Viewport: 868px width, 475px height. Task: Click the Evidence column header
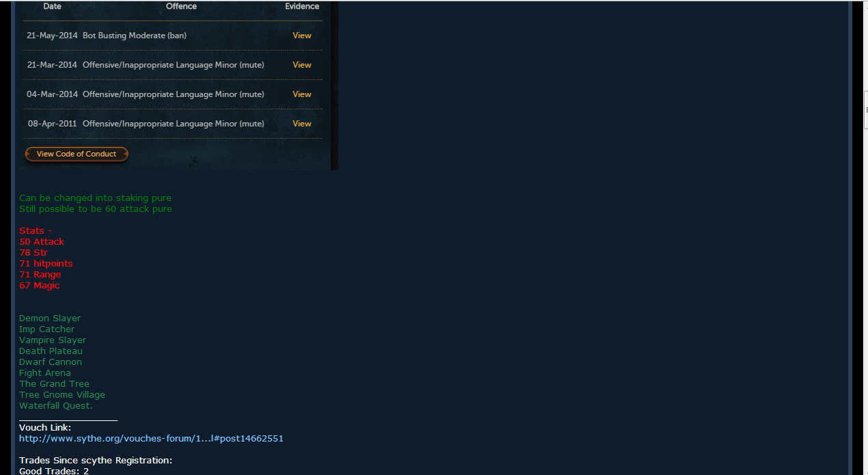click(x=302, y=6)
